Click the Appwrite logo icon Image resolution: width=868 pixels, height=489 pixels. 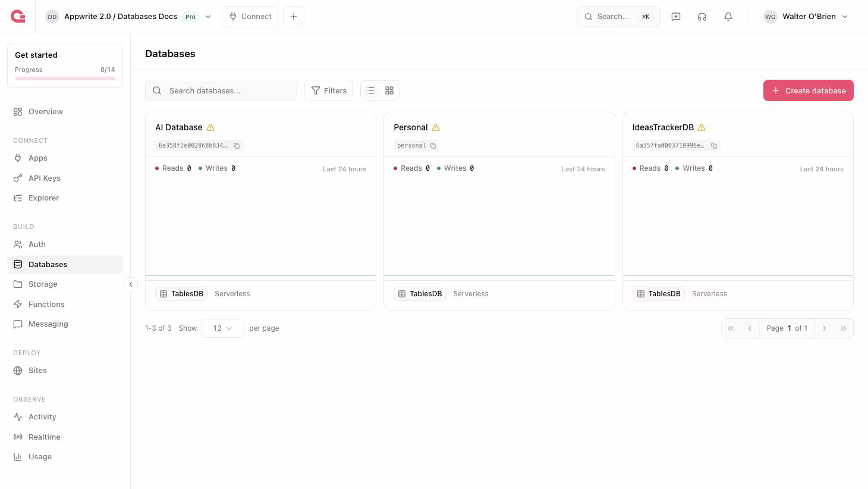coord(18,17)
